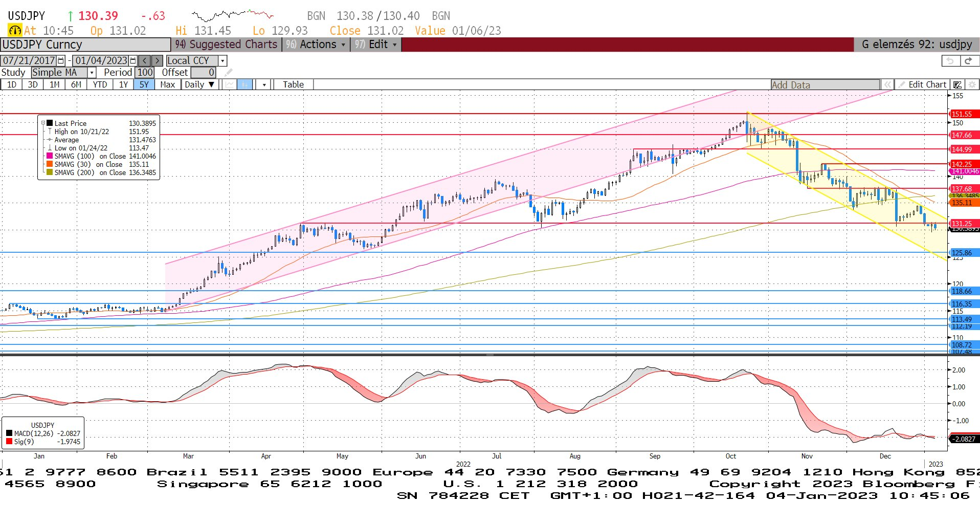
Task: Click the undo arrow button
Action: click(950, 60)
